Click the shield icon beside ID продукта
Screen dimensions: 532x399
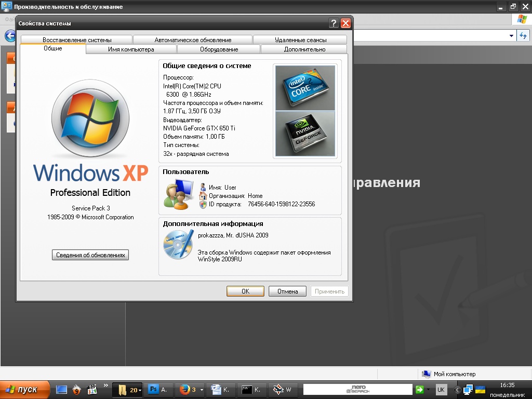[203, 204]
